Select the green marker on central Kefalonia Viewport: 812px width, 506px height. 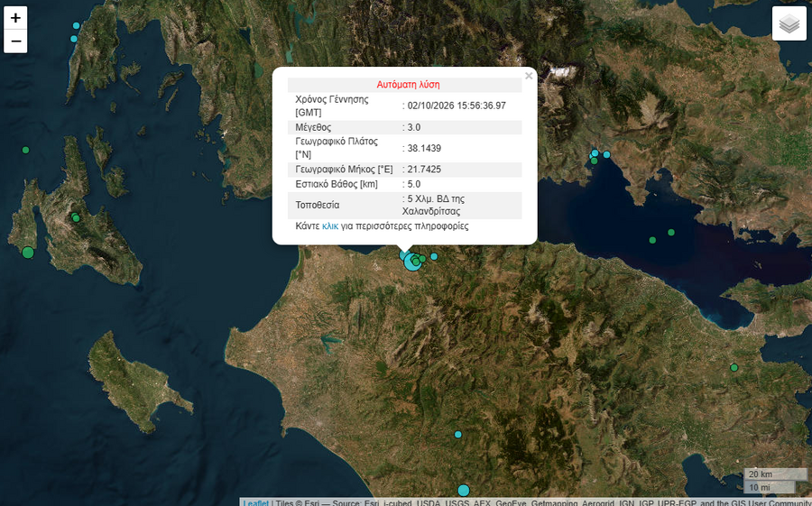(x=76, y=218)
